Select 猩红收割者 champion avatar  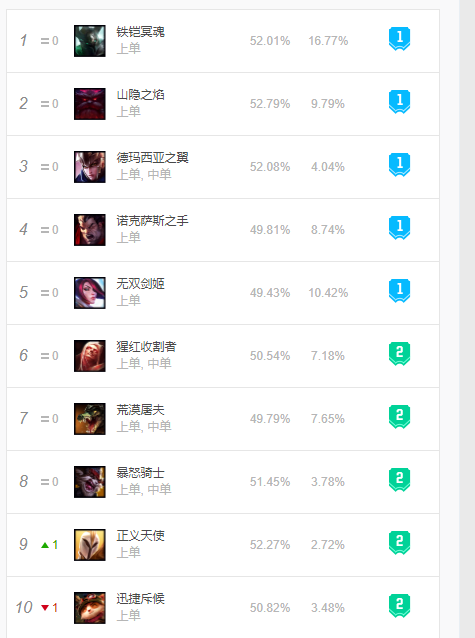(x=90, y=356)
